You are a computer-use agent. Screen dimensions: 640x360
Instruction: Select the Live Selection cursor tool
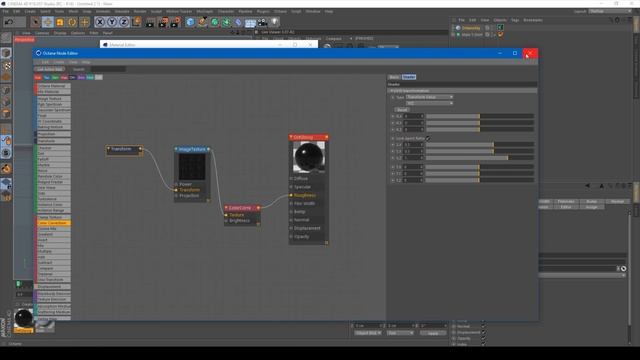click(36, 22)
